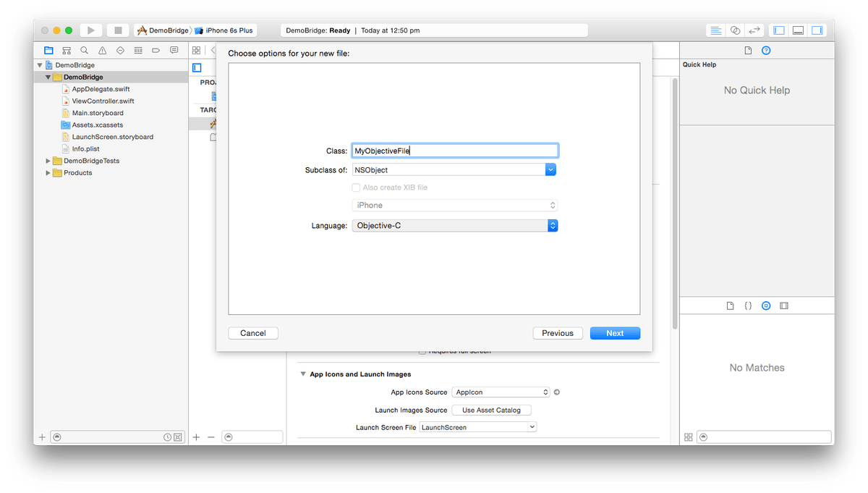Open related items grid menu in editor
Screen dimensions: 868x493
tap(197, 51)
